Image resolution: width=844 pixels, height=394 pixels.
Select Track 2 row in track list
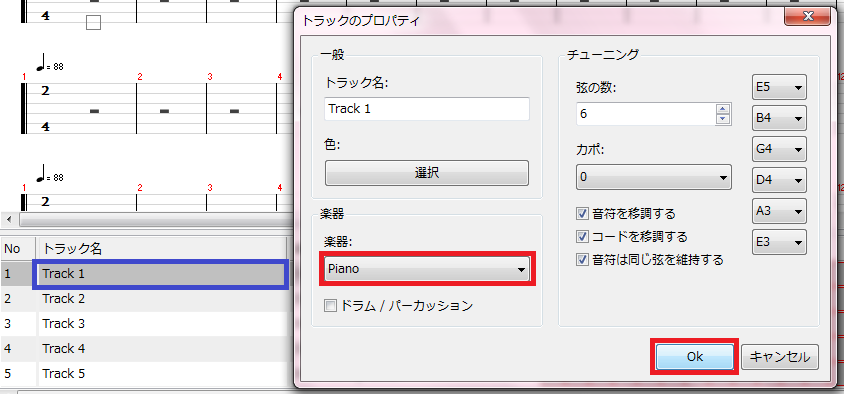click(145, 299)
